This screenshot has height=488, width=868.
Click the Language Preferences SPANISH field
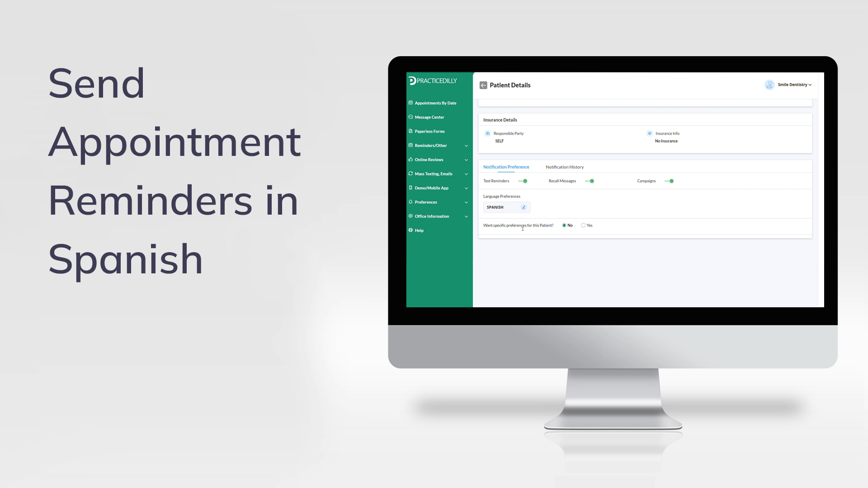click(505, 207)
